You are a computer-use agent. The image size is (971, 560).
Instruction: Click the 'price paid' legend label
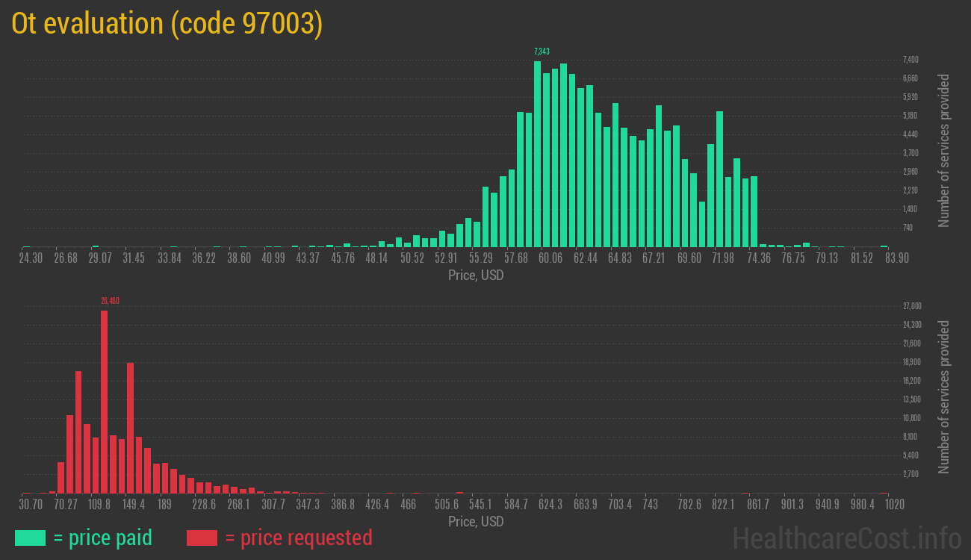click(103, 538)
